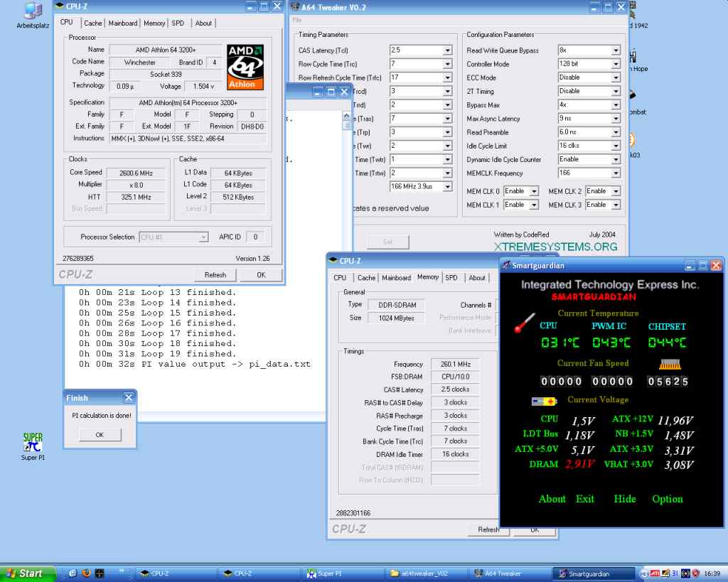Open the MEMCLK Frequency dropdown

(x=616, y=173)
